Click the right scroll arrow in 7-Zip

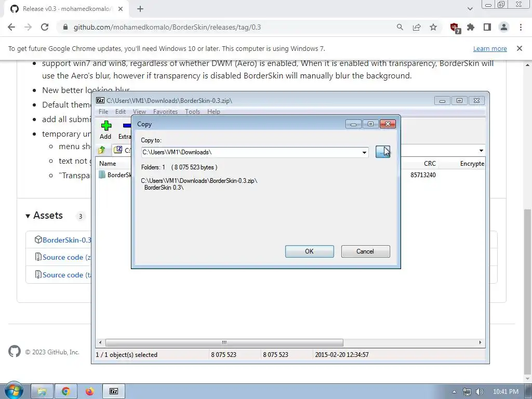pyautogui.click(x=480, y=342)
